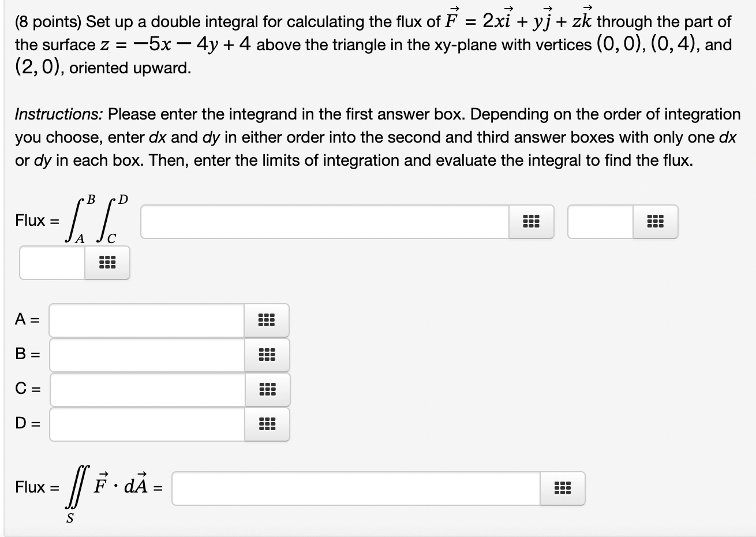Open the math palette for the B limit

coord(266,355)
